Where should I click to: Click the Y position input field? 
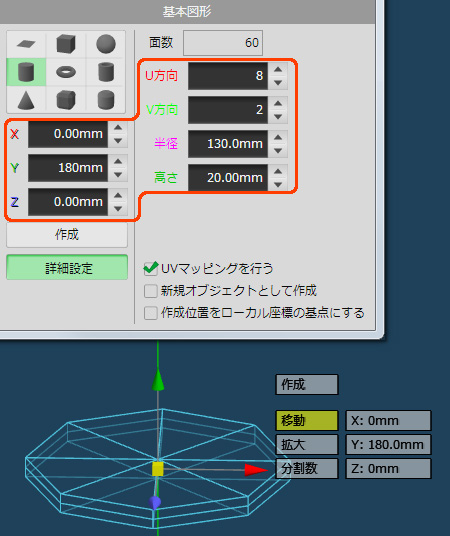coord(68,168)
